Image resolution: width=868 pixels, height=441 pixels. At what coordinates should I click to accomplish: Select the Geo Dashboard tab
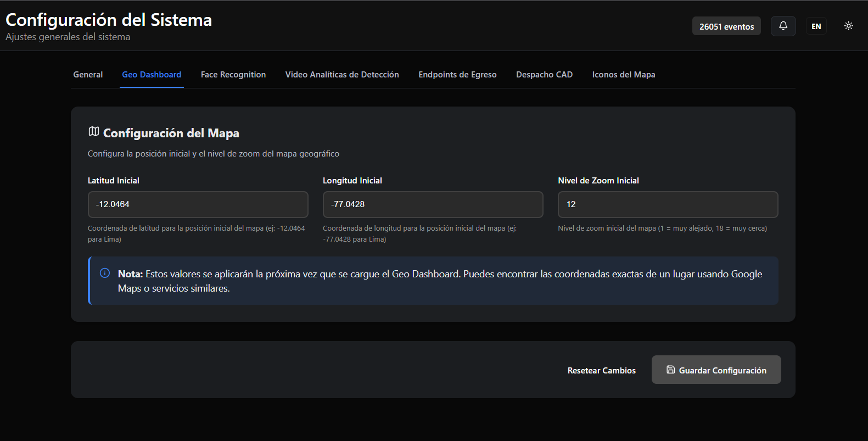pyautogui.click(x=152, y=75)
